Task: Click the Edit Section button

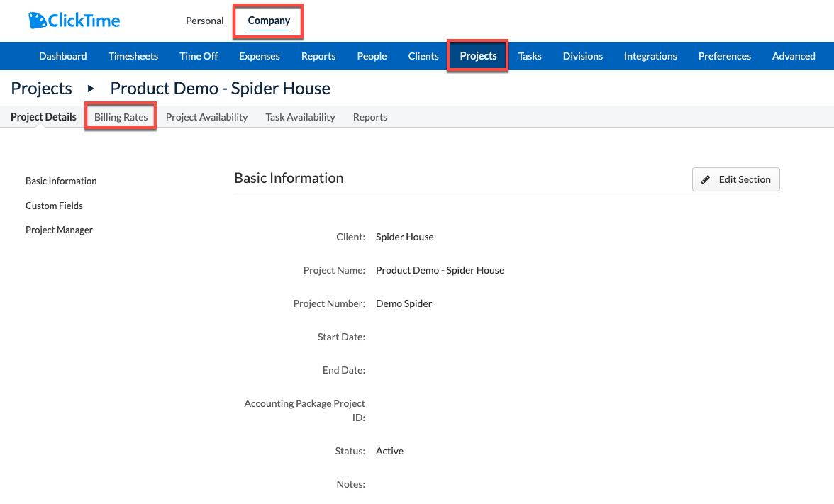Action: click(x=735, y=179)
